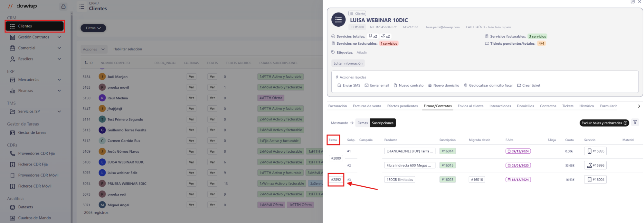Select the client row Guillermo Torres Peralta
The height and width of the screenshot is (223, 644).
pos(127,130)
